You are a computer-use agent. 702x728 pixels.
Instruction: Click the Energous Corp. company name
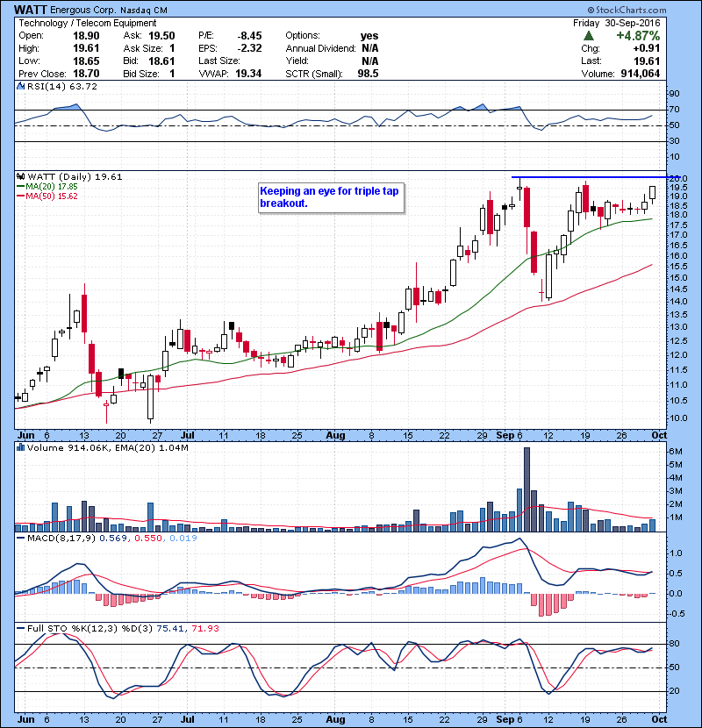click(x=82, y=10)
